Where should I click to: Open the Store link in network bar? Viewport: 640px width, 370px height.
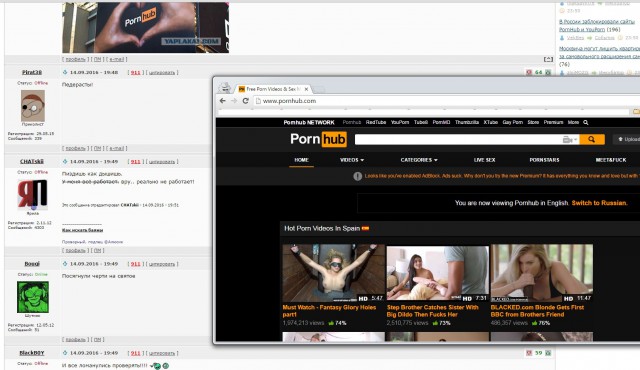(x=533, y=122)
